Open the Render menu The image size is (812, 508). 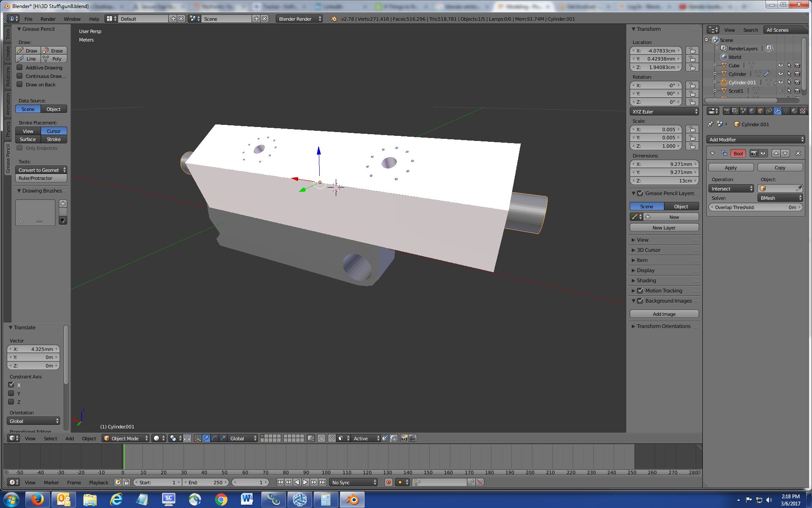click(48, 19)
